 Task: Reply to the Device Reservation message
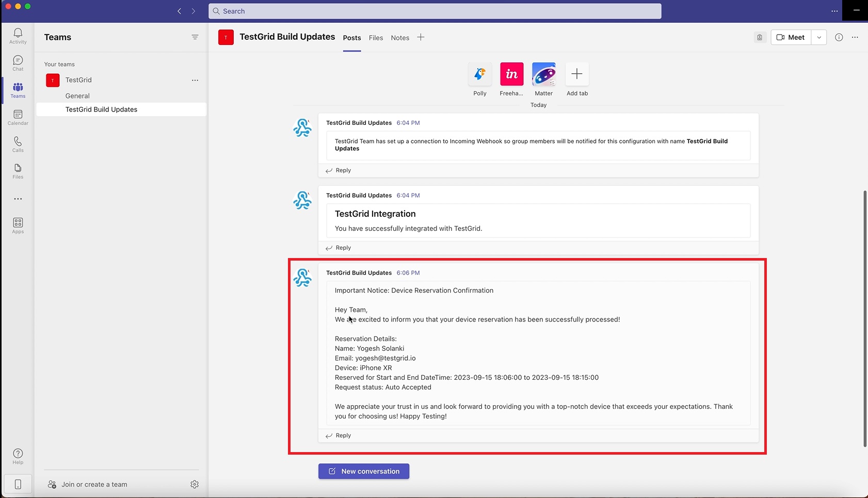click(x=339, y=436)
